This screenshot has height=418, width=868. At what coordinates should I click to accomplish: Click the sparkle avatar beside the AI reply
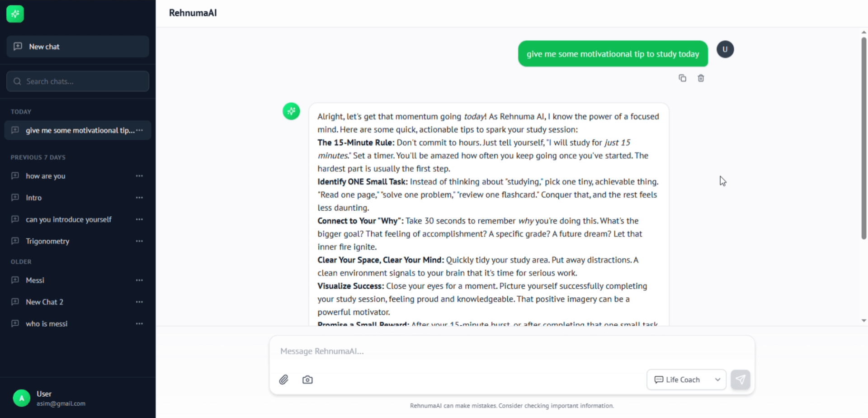click(291, 111)
